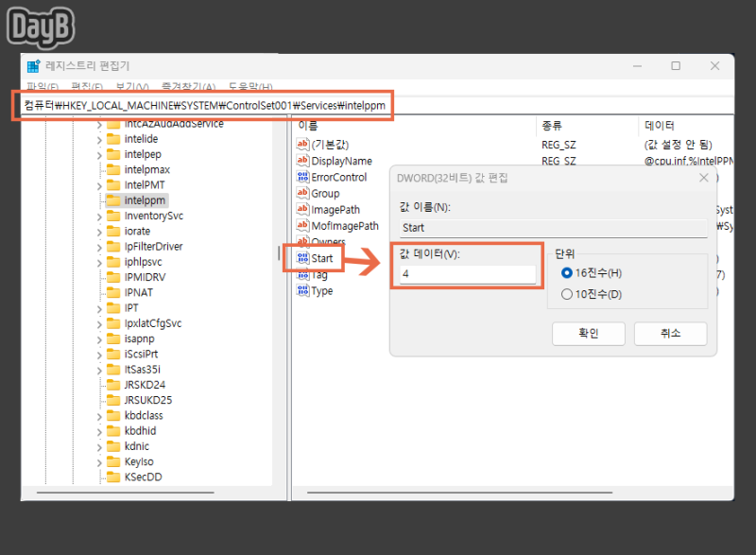Click the DisplayName string value icon
The width and height of the screenshot is (756, 555).
tap(302, 160)
